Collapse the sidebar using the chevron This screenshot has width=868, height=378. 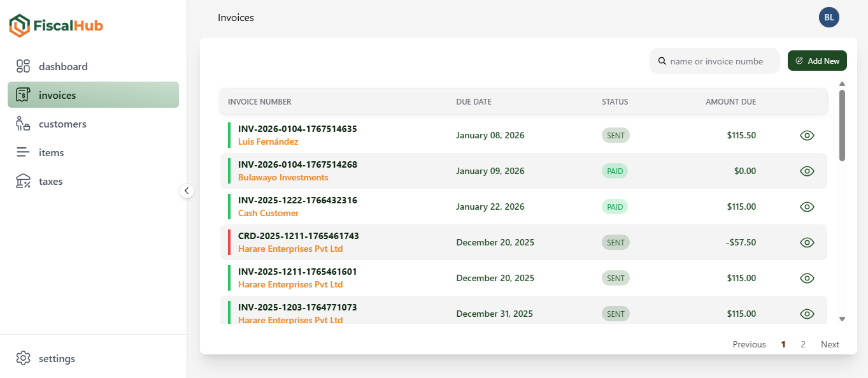(x=187, y=190)
